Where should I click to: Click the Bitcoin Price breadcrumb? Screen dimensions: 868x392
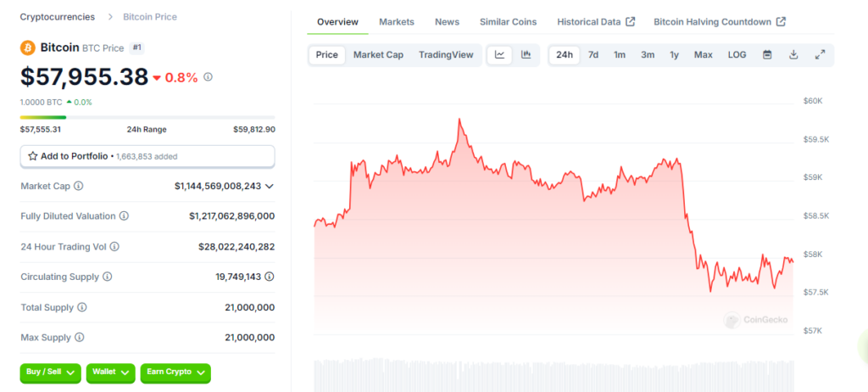(150, 17)
